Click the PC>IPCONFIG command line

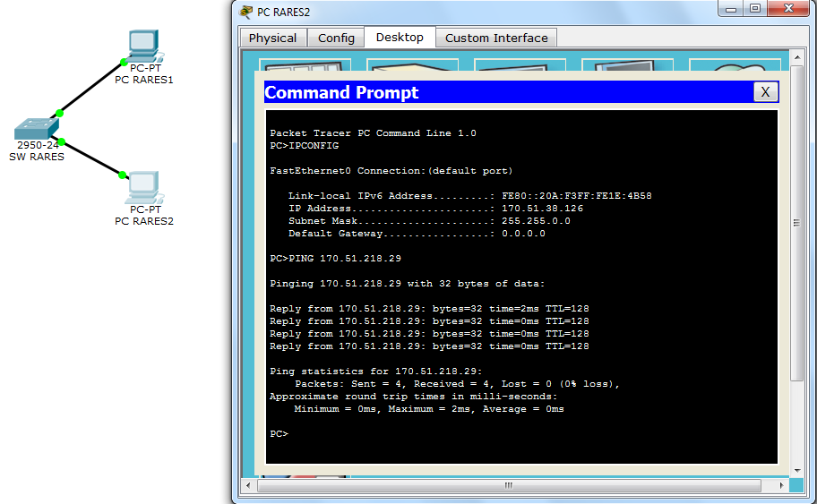coord(305,146)
